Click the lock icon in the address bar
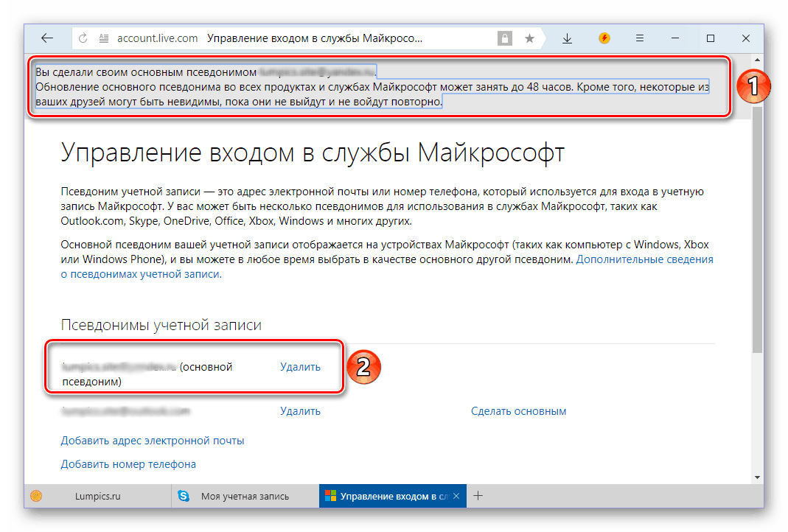Screen dimensions: 788x532 pyautogui.click(x=504, y=38)
